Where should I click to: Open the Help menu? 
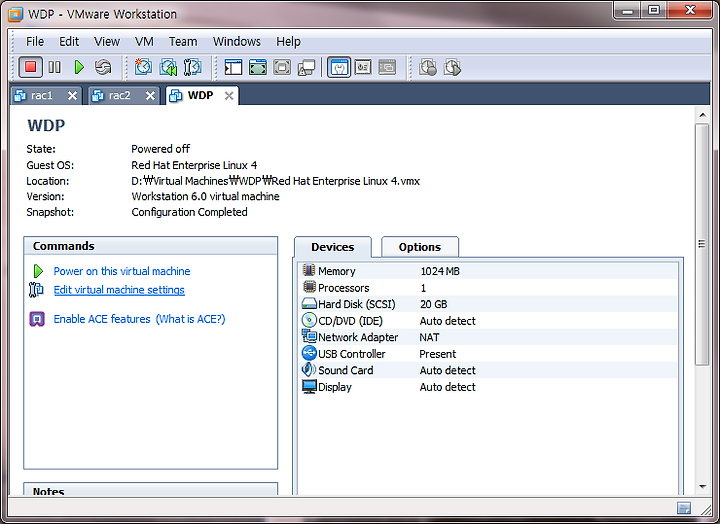coord(288,42)
